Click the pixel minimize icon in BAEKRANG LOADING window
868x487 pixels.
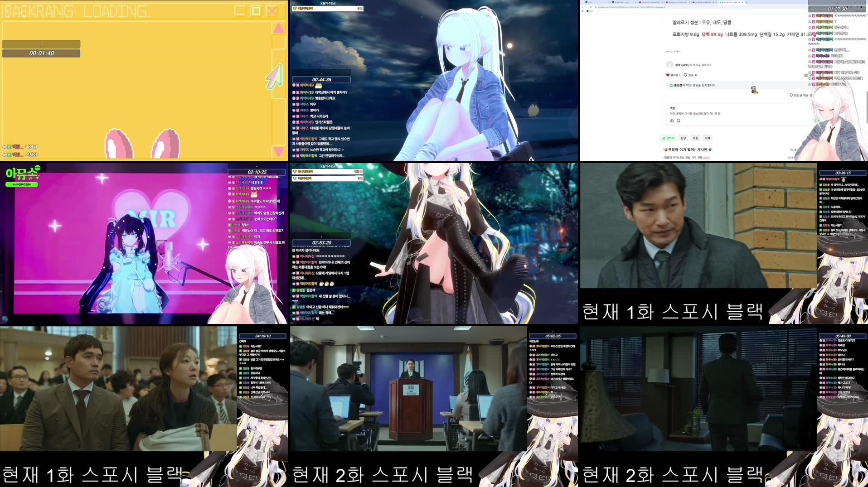[240, 11]
